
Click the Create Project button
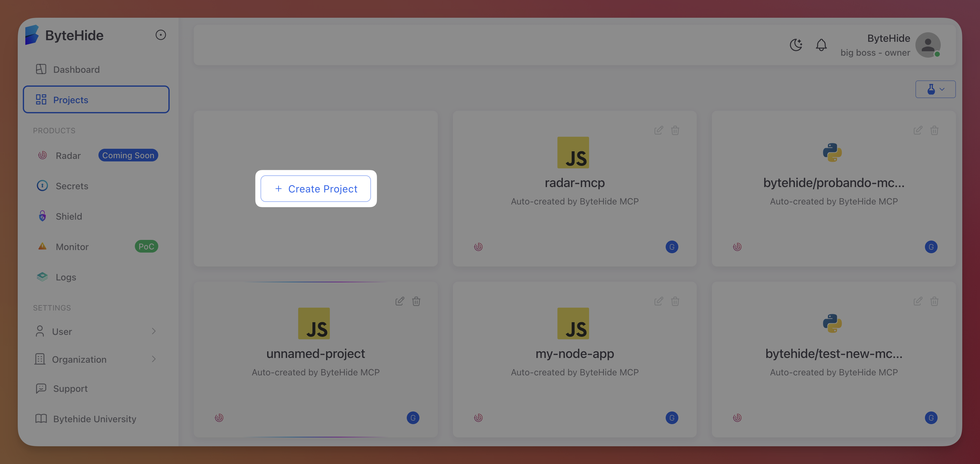(315, 189)
